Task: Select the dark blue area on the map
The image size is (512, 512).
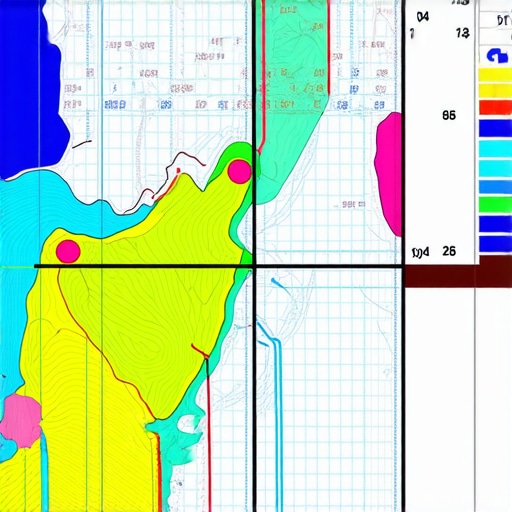Action: point(32,90)
